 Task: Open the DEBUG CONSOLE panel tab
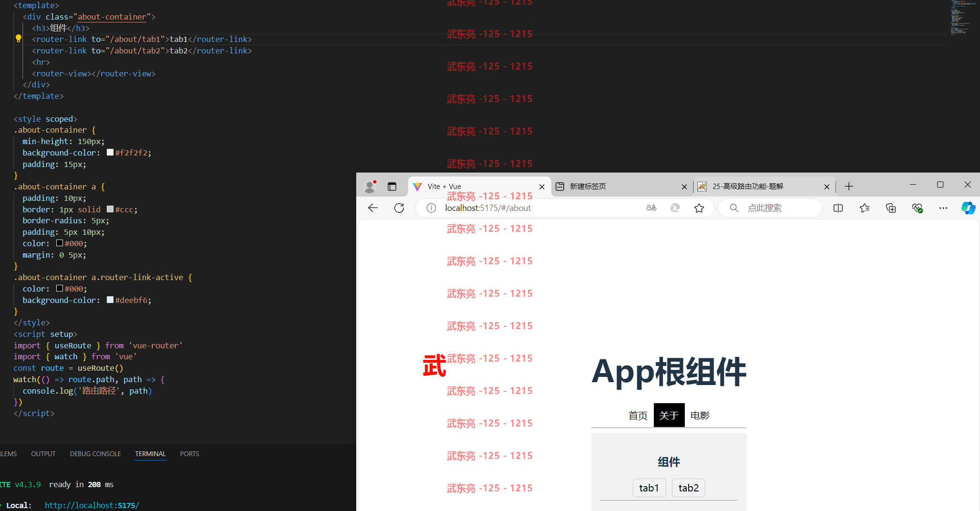[95, 454]
